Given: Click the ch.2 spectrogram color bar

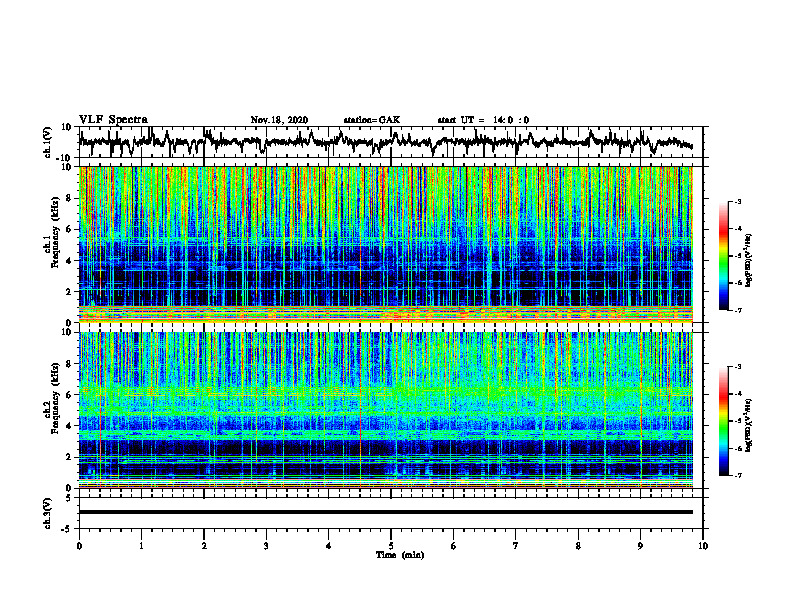Looking at the screenshot, I should 724,421.
